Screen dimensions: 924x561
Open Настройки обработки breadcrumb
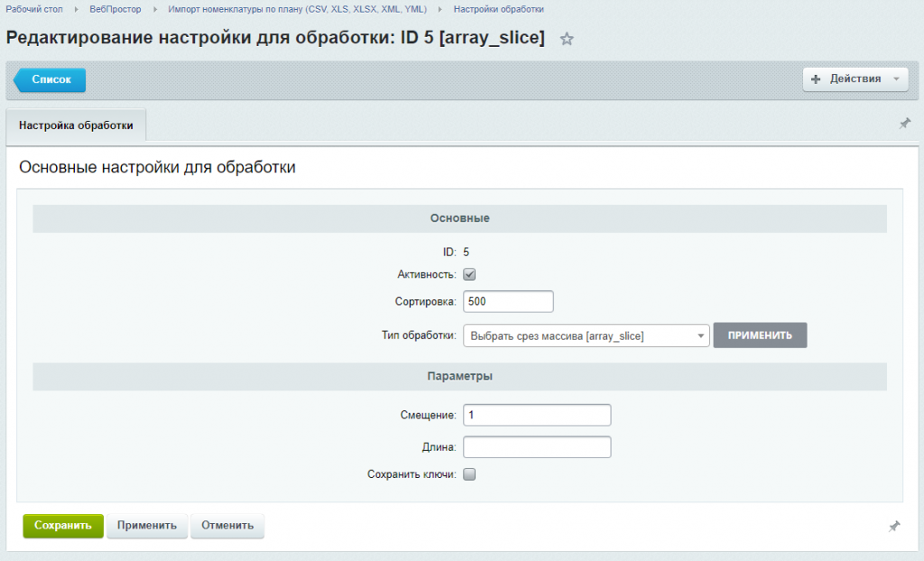click(498, 9)
